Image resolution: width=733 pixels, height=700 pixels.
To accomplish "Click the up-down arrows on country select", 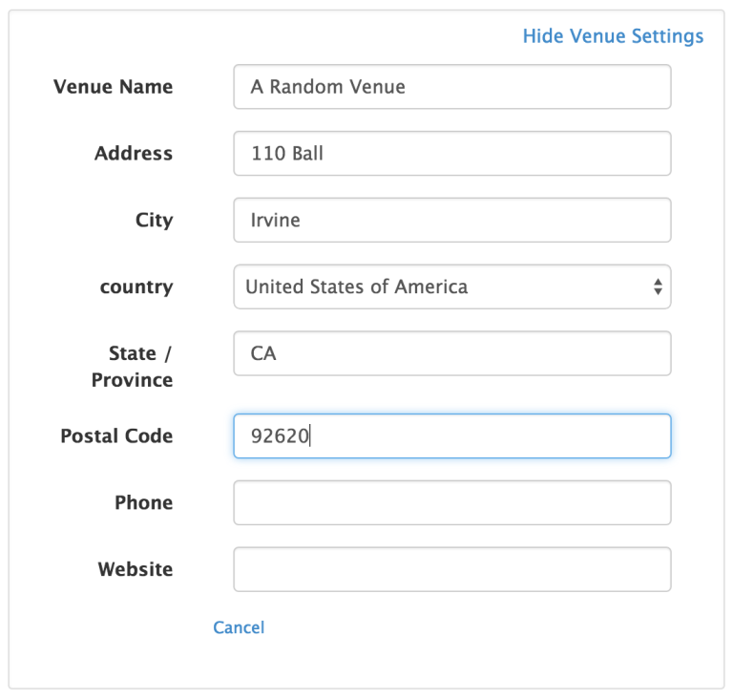I will click(658, 286).
